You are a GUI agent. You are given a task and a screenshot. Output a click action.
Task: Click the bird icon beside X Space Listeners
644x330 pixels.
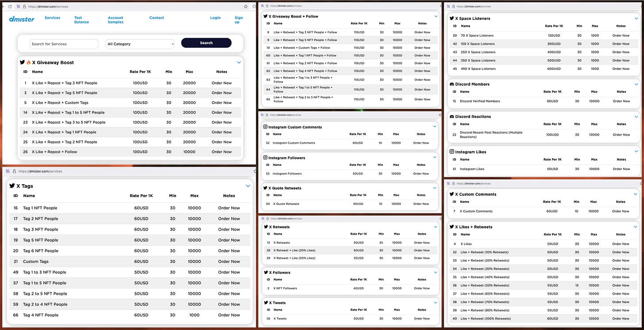point(452,19)
